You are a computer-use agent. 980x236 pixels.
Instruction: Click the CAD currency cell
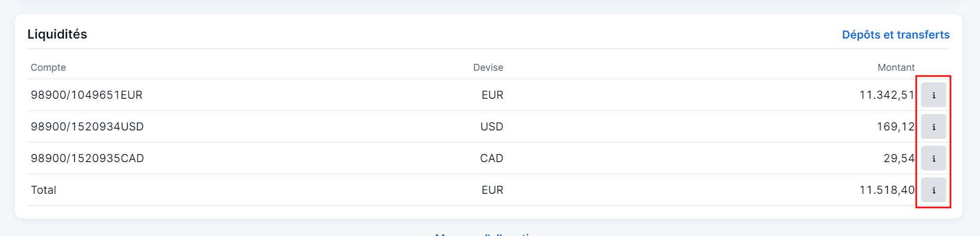492,158
